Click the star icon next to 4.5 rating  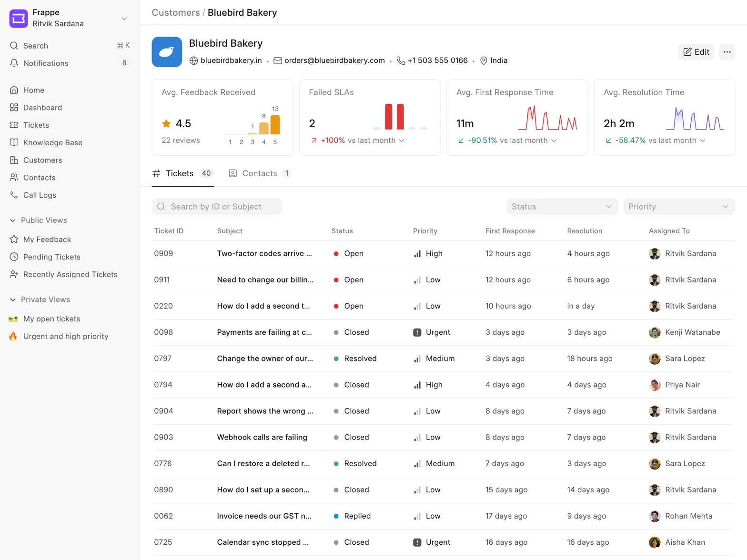point(166,124)
